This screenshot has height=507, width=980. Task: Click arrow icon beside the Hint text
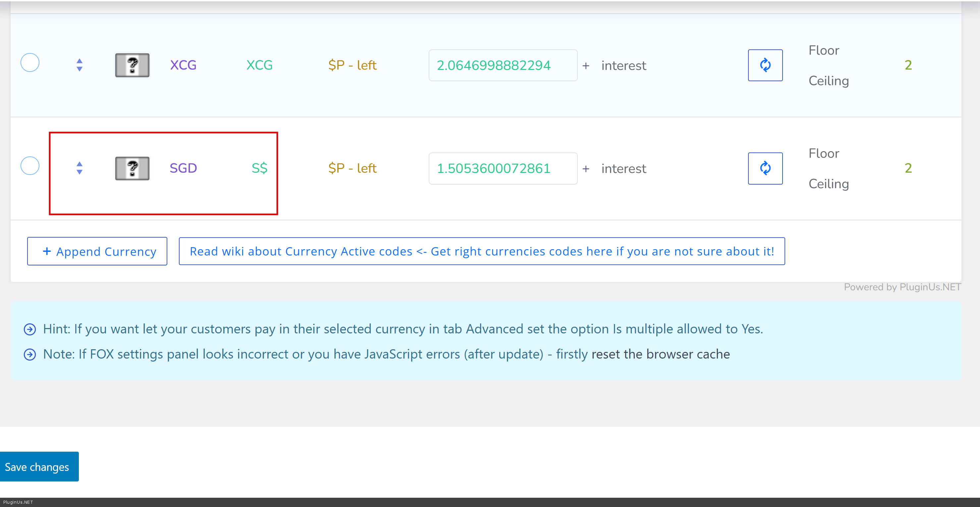[x=30, y=329]
